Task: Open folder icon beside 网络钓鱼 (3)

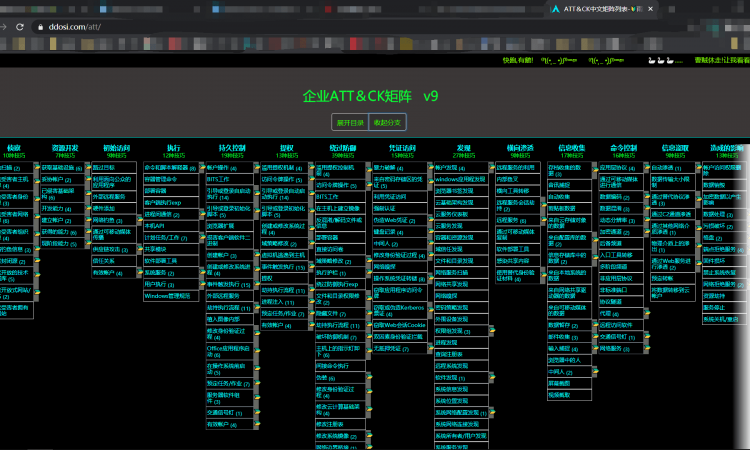Action: point(140,220)
